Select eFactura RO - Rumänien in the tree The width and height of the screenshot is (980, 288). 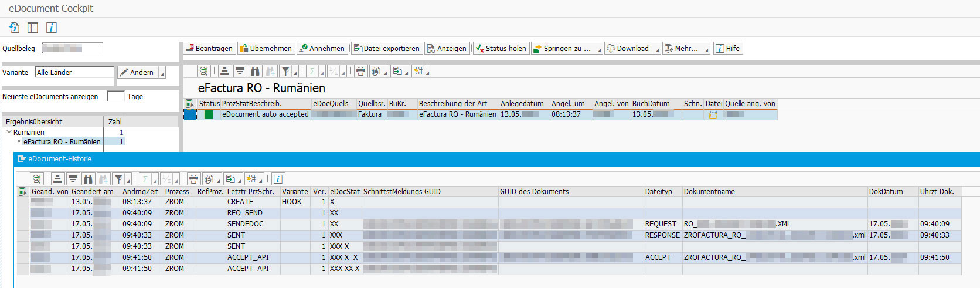coord(62,142)
